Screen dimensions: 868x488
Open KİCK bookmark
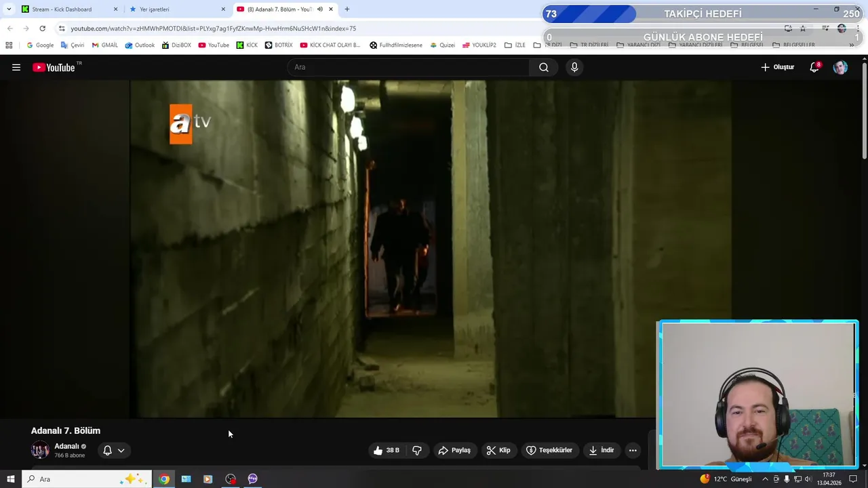(x=248, y=45)
